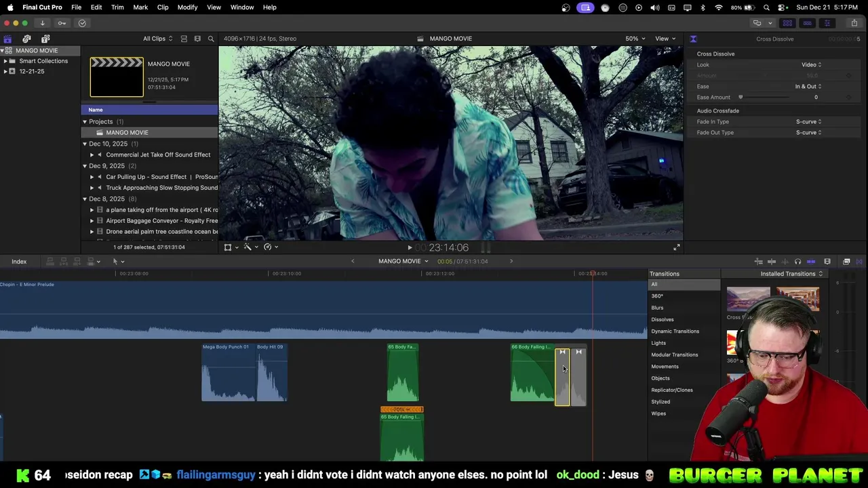Select the Mega Body Punch 01 audio clip
This screenshot has width=868, height=488.
click(x=228, y=372)
